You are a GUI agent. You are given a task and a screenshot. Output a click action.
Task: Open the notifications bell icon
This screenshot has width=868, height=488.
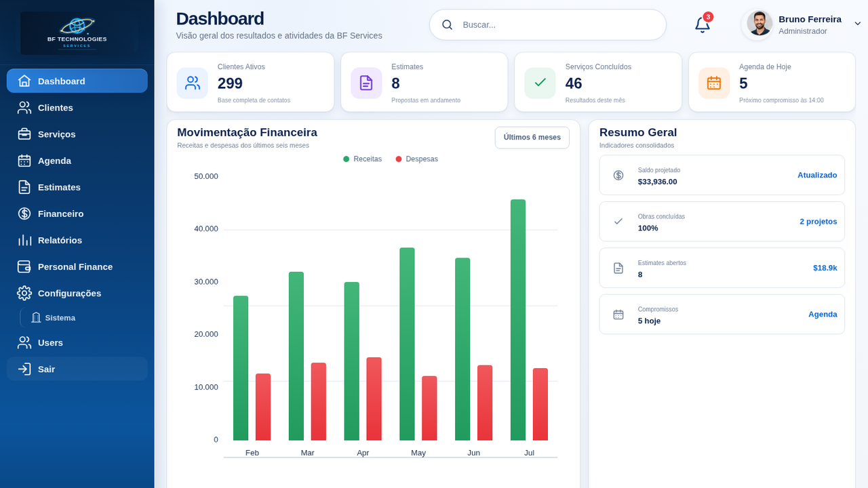703,25
